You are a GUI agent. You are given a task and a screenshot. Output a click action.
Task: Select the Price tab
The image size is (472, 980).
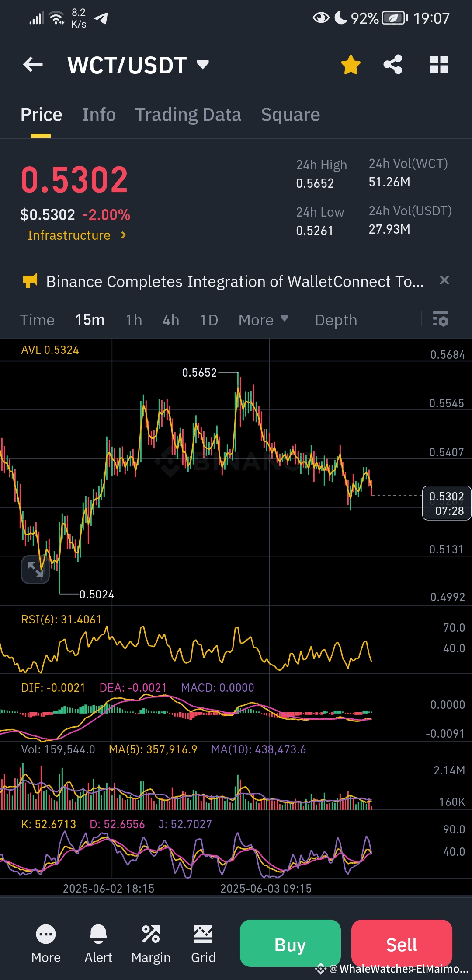(42, 115)
